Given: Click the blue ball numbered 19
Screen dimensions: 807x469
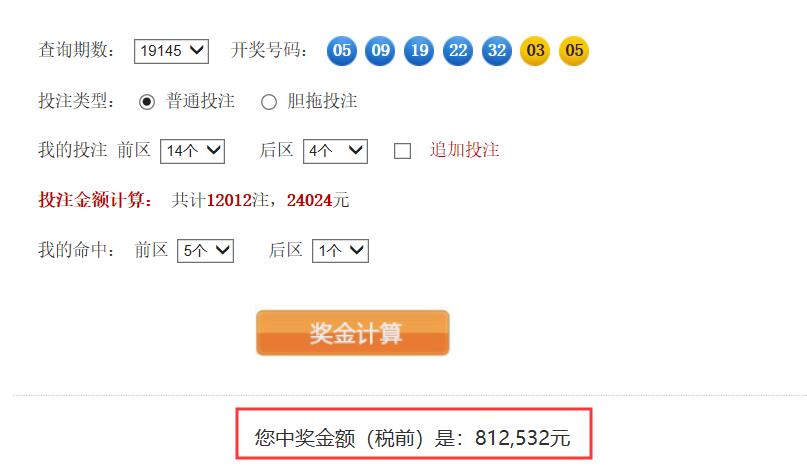Looking at the screenshot, I should 419,50.
